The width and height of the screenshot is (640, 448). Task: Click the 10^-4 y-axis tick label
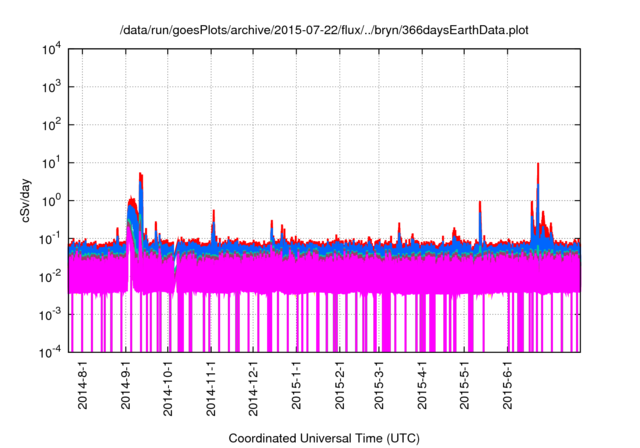(x=53, y=351)
